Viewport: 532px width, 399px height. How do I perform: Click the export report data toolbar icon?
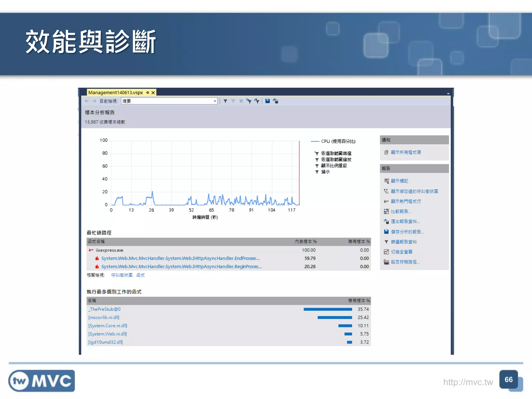point(276,101)
